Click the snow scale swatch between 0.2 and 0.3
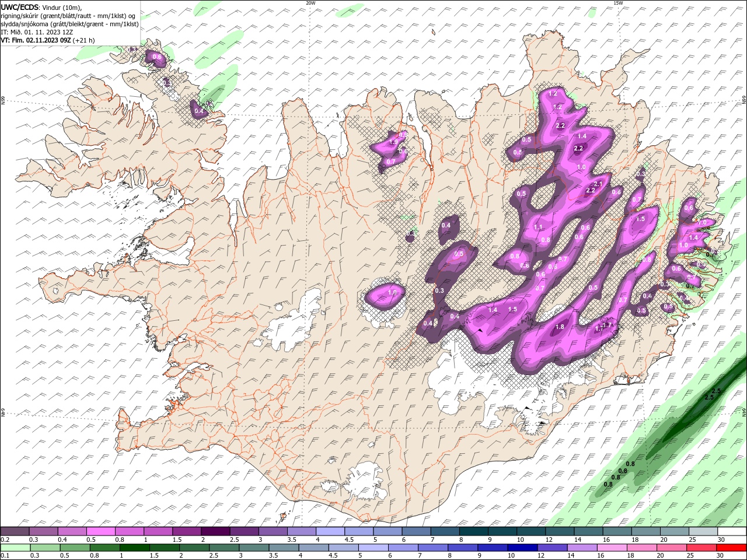 pyautogui.click(x=15, y=531)
